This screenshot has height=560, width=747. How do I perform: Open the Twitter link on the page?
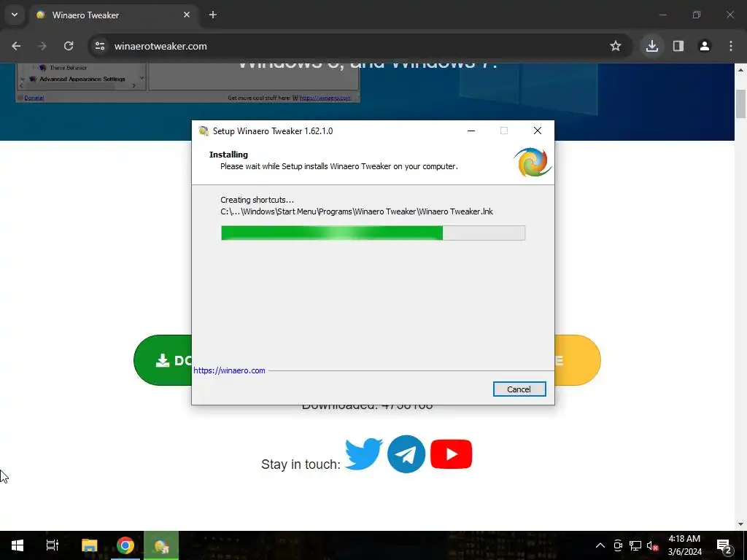(363, 454)
